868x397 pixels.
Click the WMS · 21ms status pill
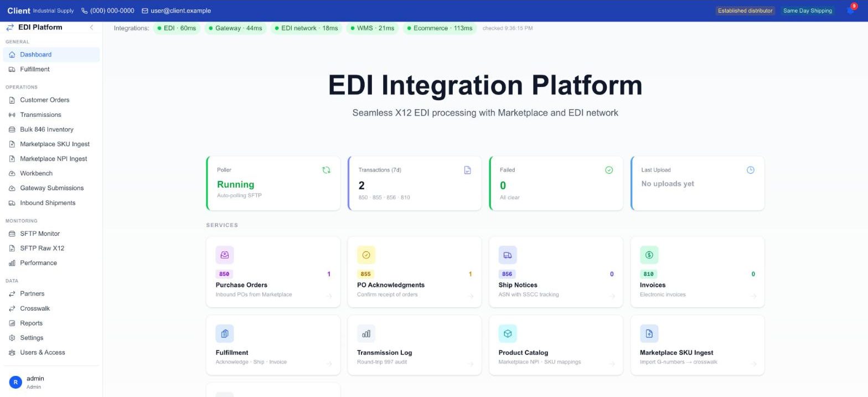[x=372, y=28]
